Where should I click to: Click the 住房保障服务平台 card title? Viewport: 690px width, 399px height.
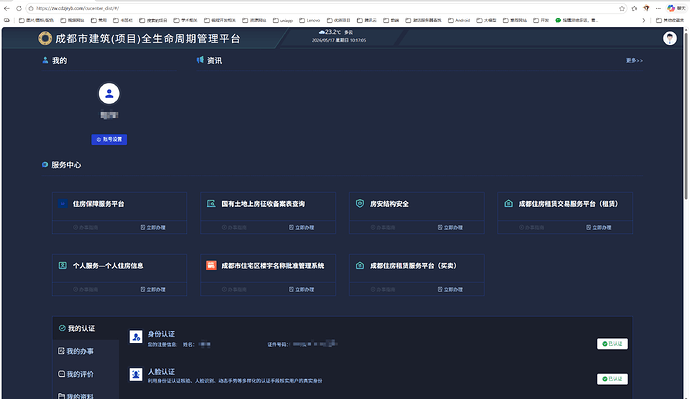(99, 204)
